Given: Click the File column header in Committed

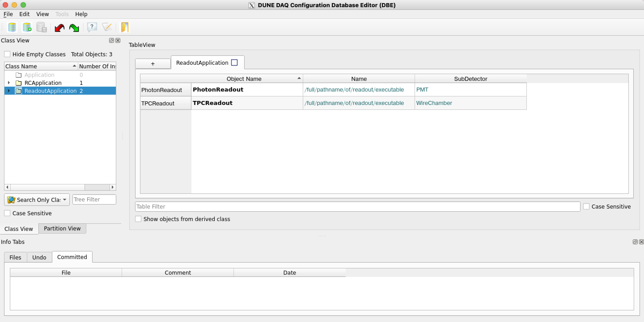Looking at the screenshot, I should point(66,273).
